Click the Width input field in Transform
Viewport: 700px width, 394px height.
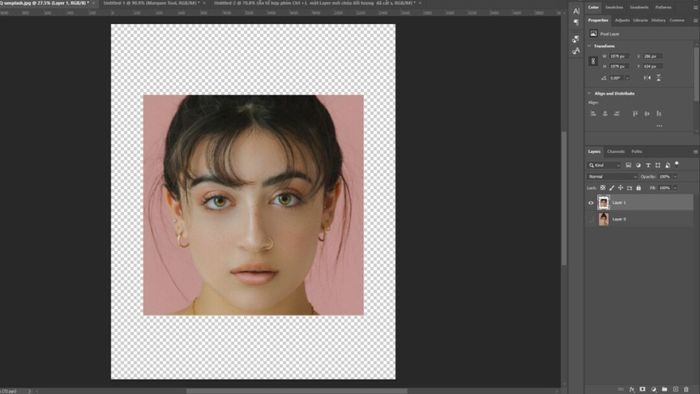(619, 56)
